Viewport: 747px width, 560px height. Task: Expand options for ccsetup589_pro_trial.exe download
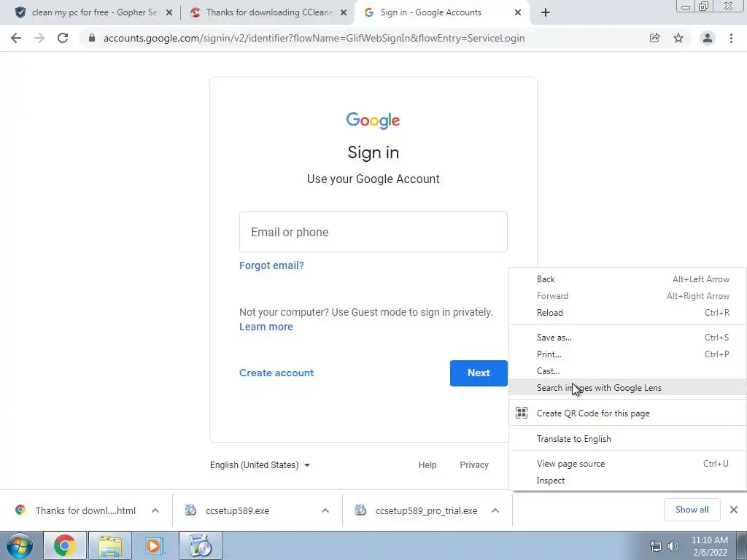(x=495, y=510)
